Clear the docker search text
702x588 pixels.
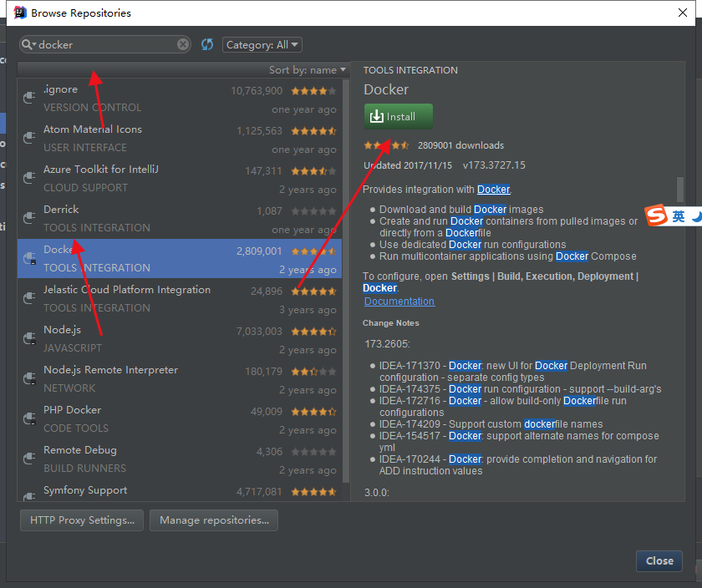coord(183,44)
